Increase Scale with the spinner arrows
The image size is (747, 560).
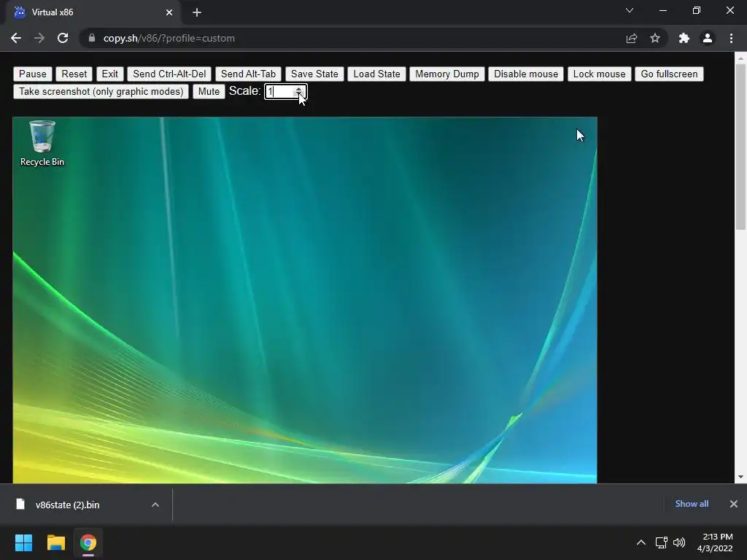pos(298,88)
